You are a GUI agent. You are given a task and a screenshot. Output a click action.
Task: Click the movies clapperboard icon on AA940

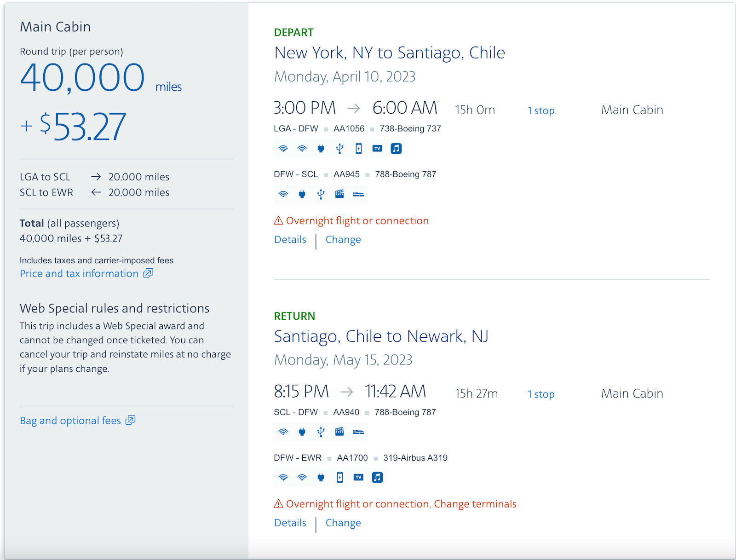[x=339, y=432]
